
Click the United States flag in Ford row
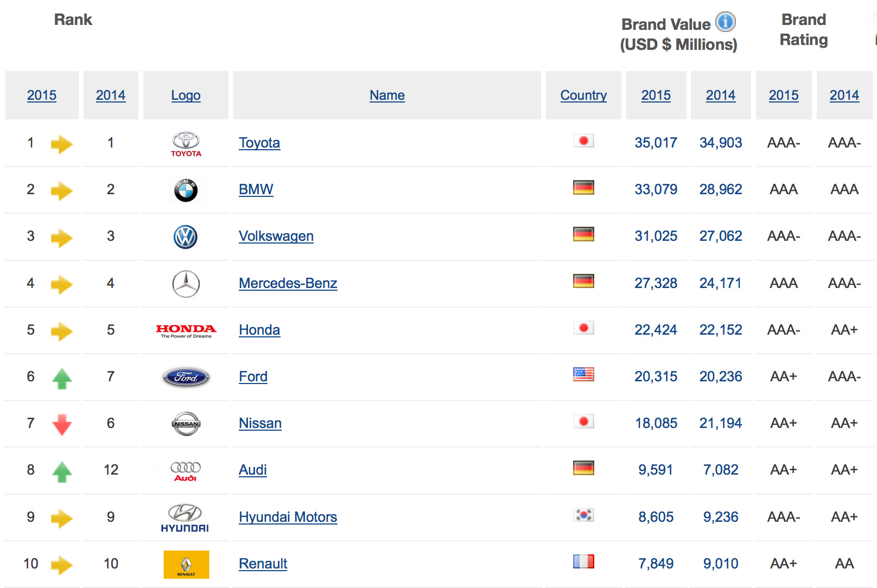click(583, 374)
